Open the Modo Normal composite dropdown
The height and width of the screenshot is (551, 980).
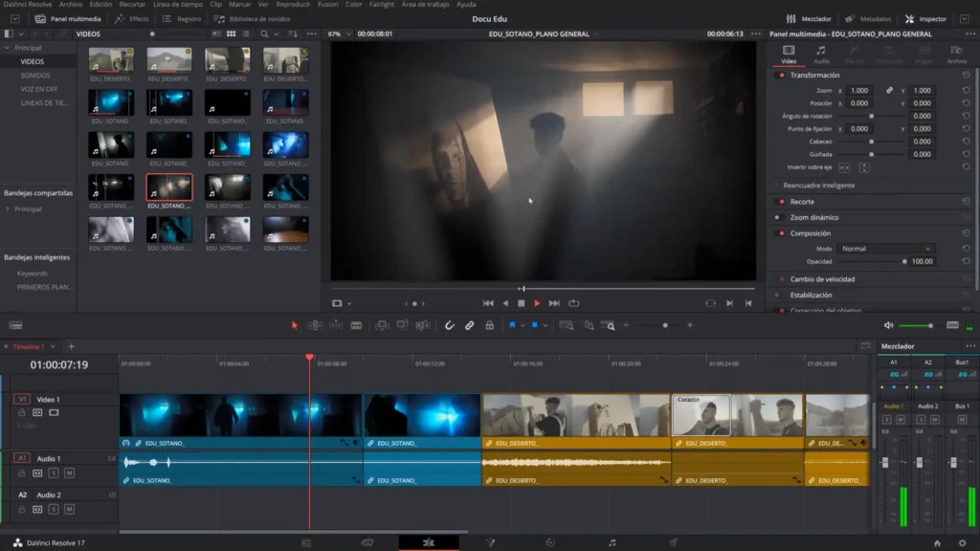[x=885, y=249]
